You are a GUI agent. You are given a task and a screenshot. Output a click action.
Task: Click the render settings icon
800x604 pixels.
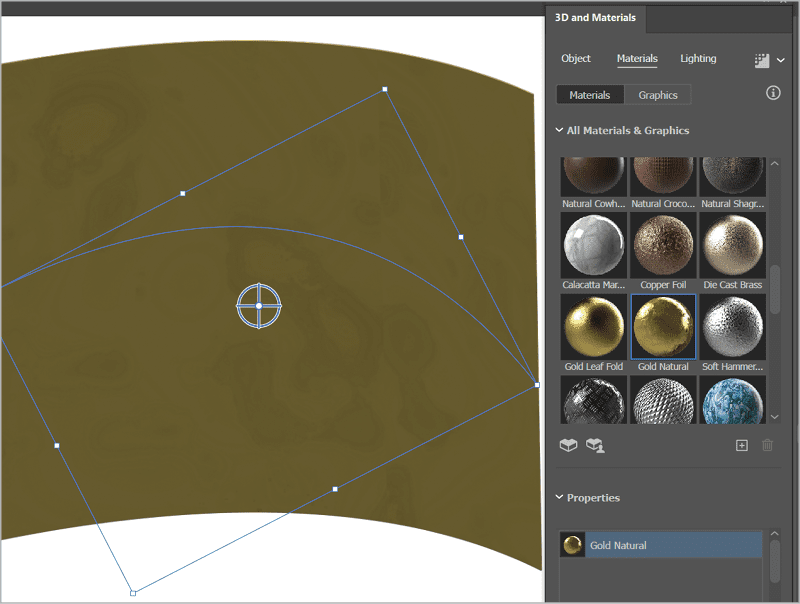click(762, 60)
